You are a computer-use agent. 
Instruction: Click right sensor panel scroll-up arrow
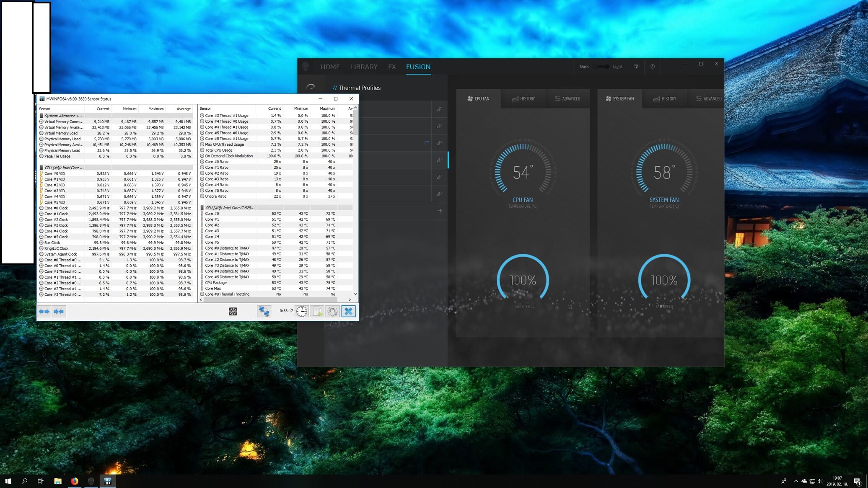pyautogui.click(x=355, y=108)
